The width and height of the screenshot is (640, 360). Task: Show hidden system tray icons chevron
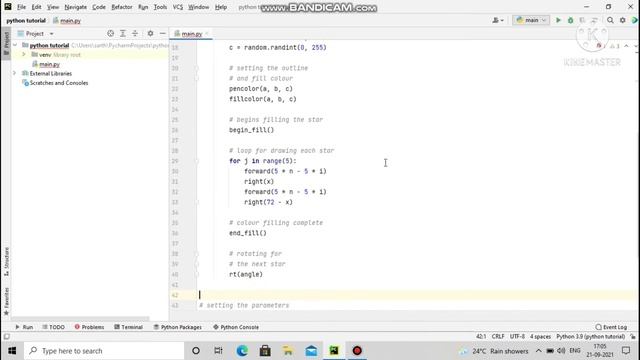[538, 351]
